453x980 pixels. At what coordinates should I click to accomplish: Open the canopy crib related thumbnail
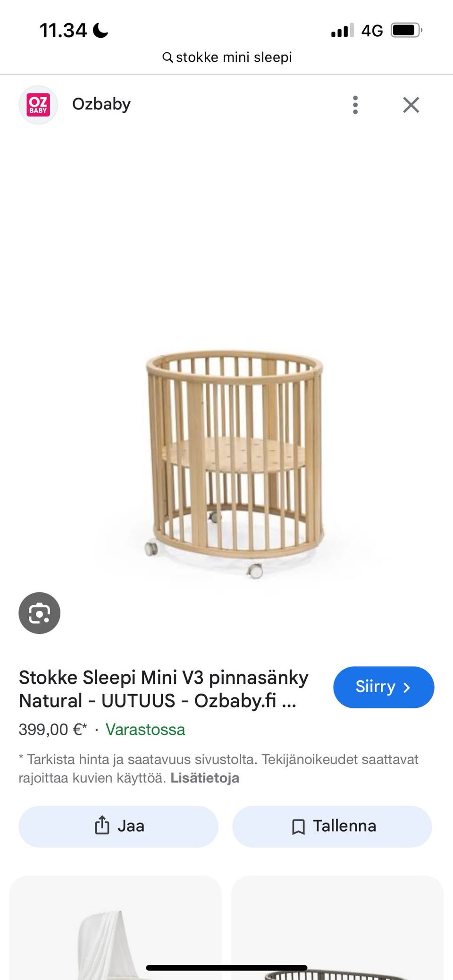(x=116, y=928)
